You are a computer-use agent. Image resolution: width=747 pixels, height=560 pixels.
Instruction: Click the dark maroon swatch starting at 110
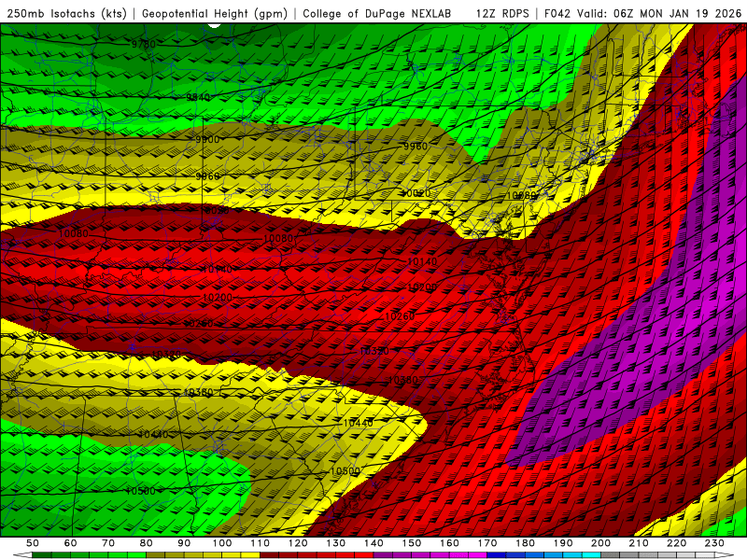[269, 555]
